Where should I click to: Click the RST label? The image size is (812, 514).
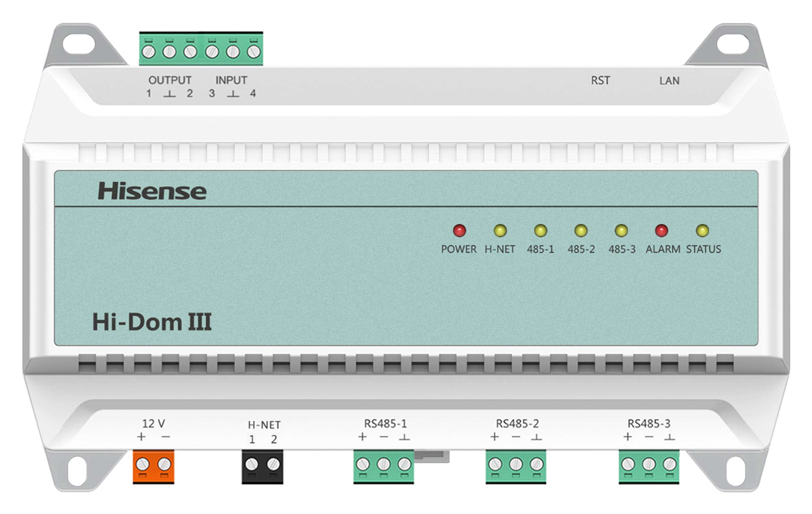600,81
